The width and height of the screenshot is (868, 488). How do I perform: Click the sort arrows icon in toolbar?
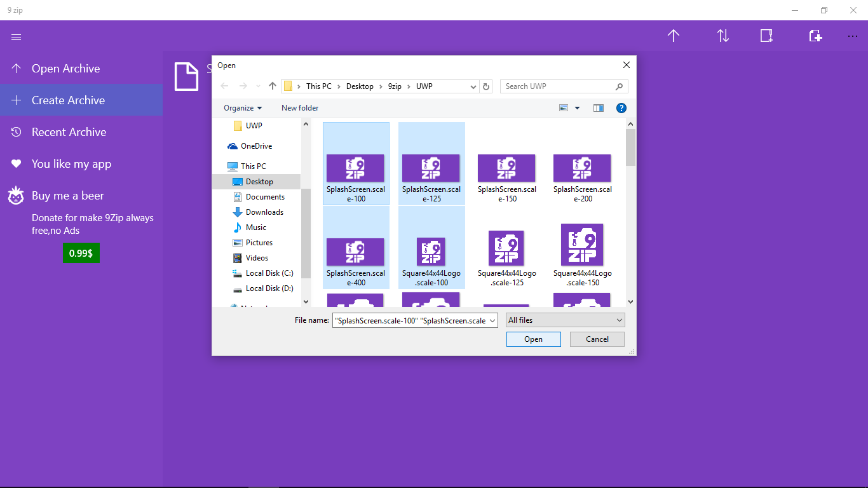(723, 36)
